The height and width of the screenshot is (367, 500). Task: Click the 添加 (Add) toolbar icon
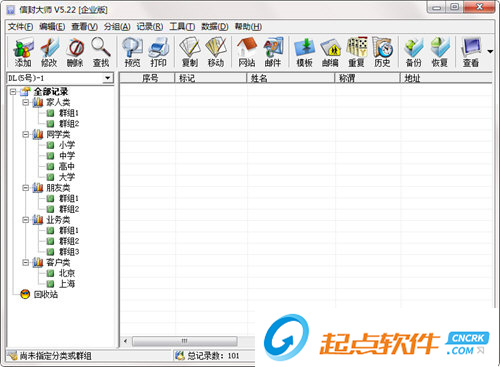point(23,52)
